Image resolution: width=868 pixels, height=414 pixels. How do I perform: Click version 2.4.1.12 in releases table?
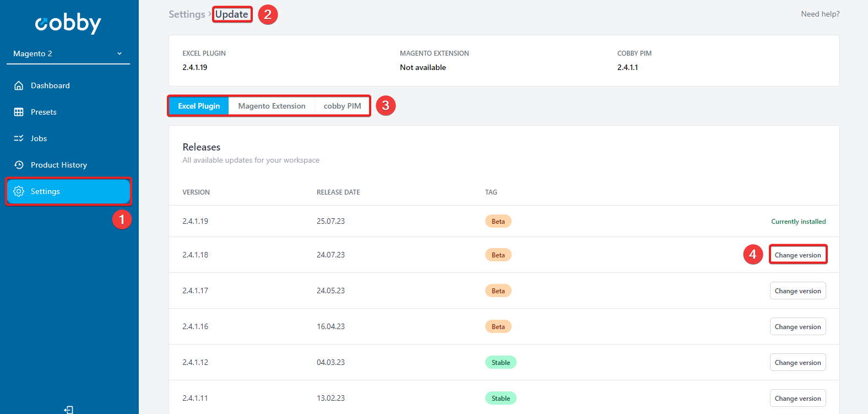point(196,362)
